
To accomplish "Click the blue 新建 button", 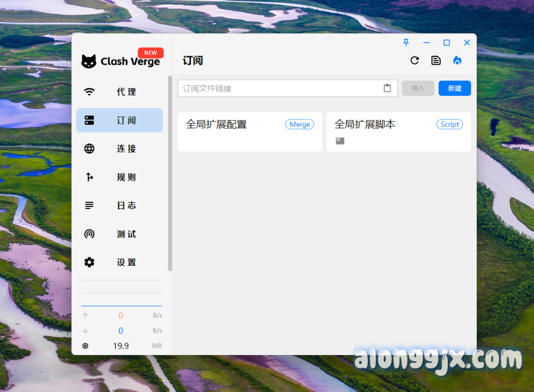I will (454, 88).
